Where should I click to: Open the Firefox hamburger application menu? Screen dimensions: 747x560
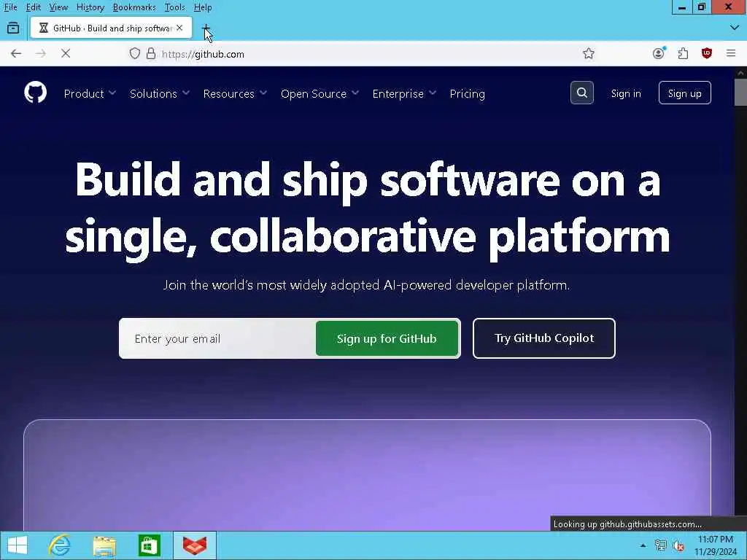pos(731,54)
